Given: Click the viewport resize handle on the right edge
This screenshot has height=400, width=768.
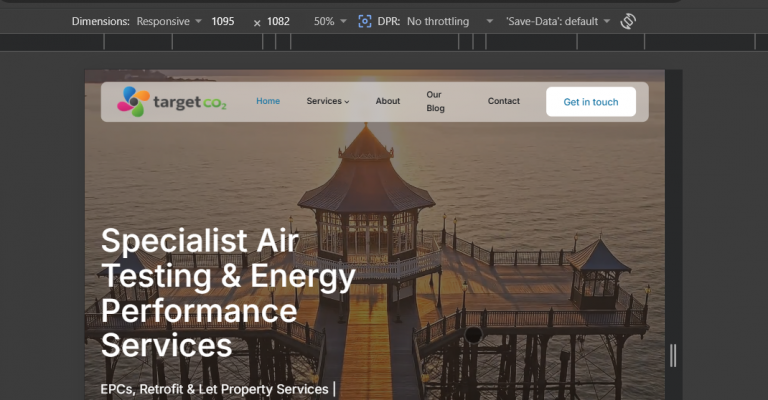Looking at the screenshot, I should [x=673, y=355].
